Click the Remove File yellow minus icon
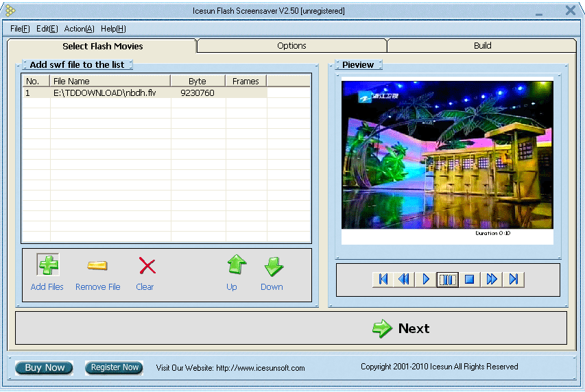 [97, 266]
